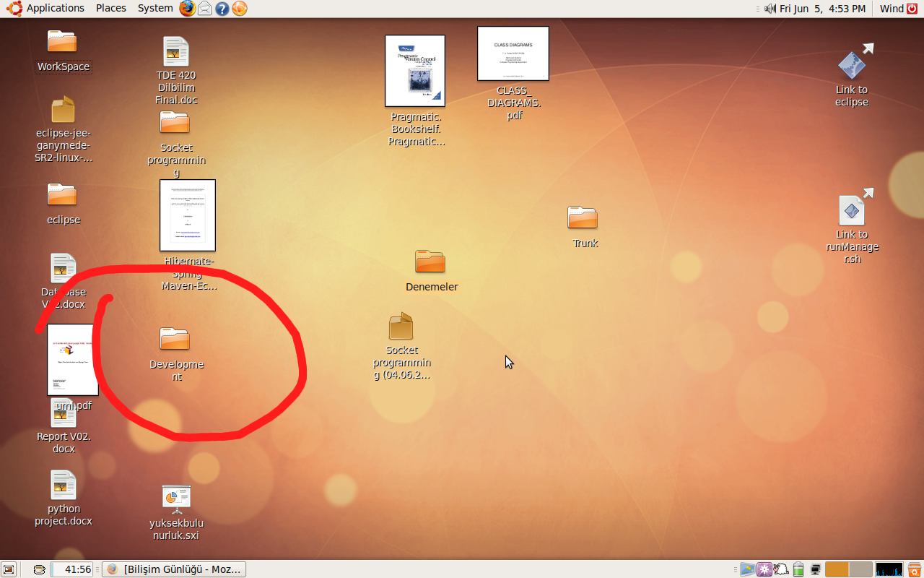This screenshot has height=578, width=924.
Task: Select python project.docx file icon
Action: pyautogui.click(x=64, y=485)
